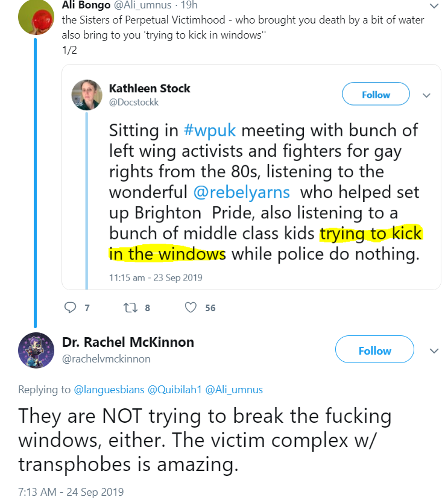Expand the options chevron on Ali Bongo's tweet
Screen dimensions: 448x500
tap(434, 6)
